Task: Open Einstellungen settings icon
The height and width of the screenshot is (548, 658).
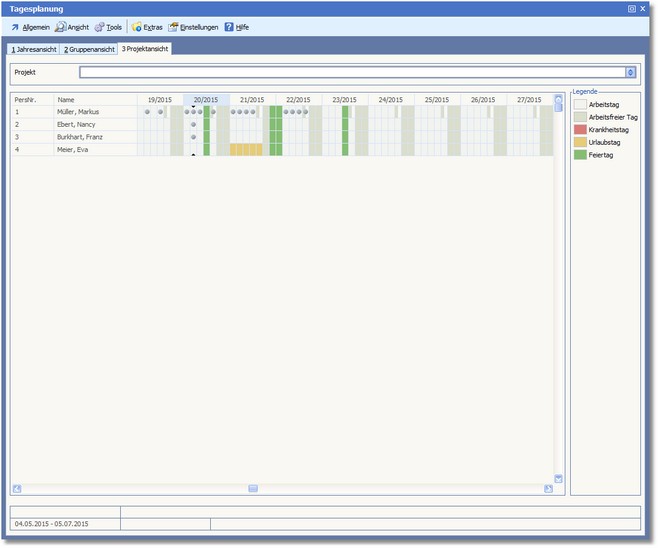Action: [174, 27]
